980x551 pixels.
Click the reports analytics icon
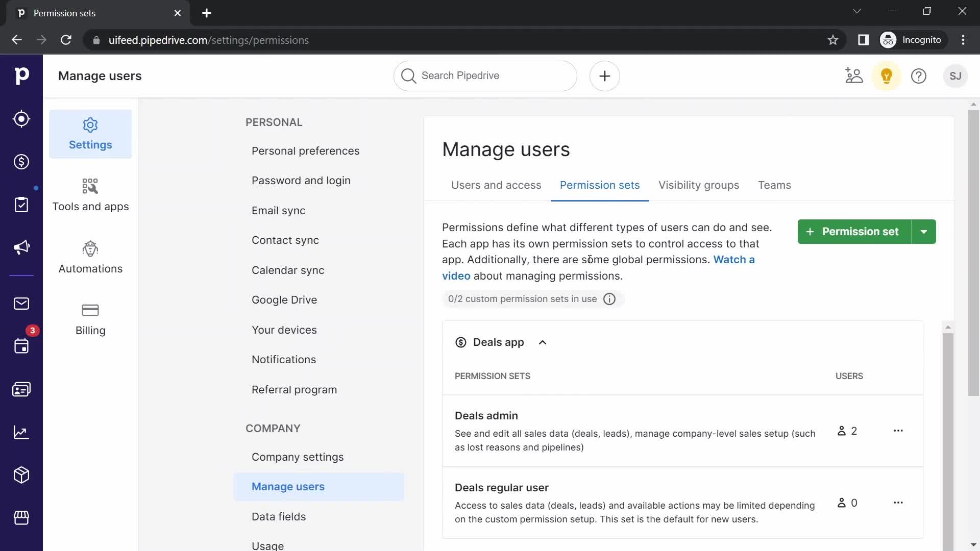pyautogui.click(x=21, y=432)
